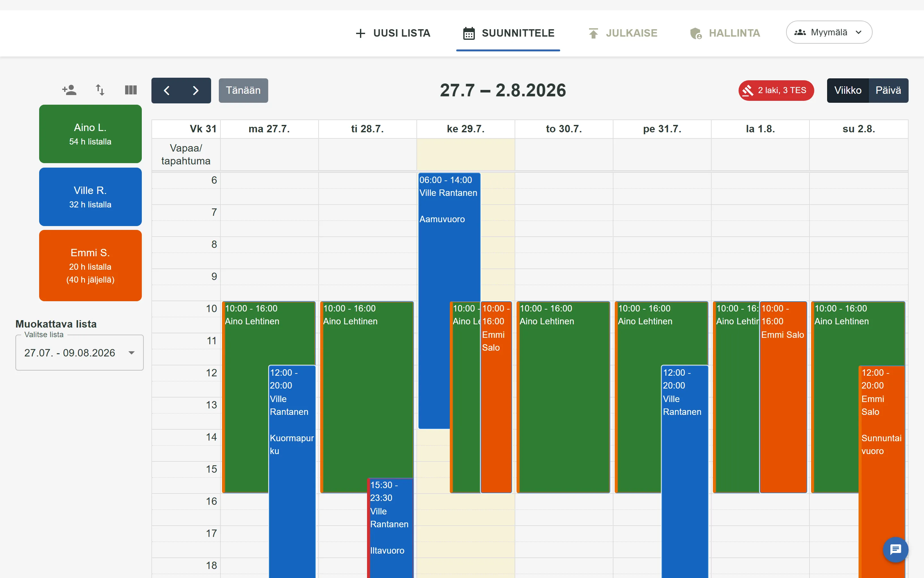Select the Emmi S. employee card

click(90, 266)
